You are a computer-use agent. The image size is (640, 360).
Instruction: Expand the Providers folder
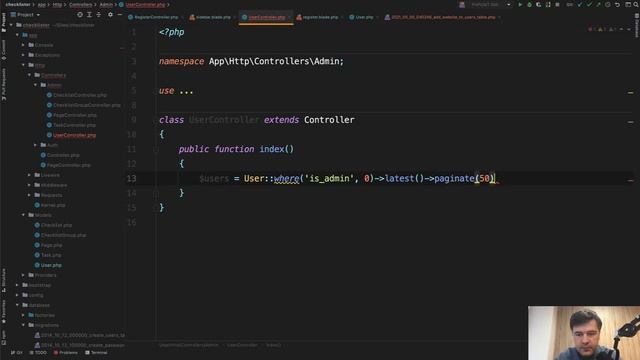coord(23,275)
